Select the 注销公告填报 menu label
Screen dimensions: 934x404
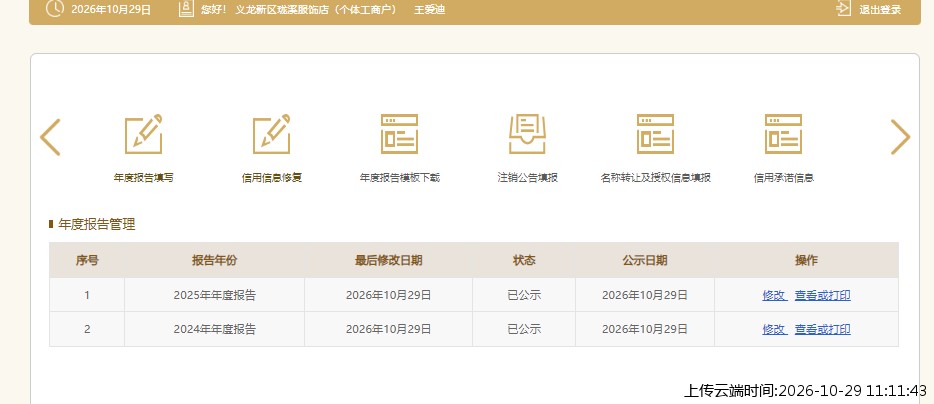point(528,178)
